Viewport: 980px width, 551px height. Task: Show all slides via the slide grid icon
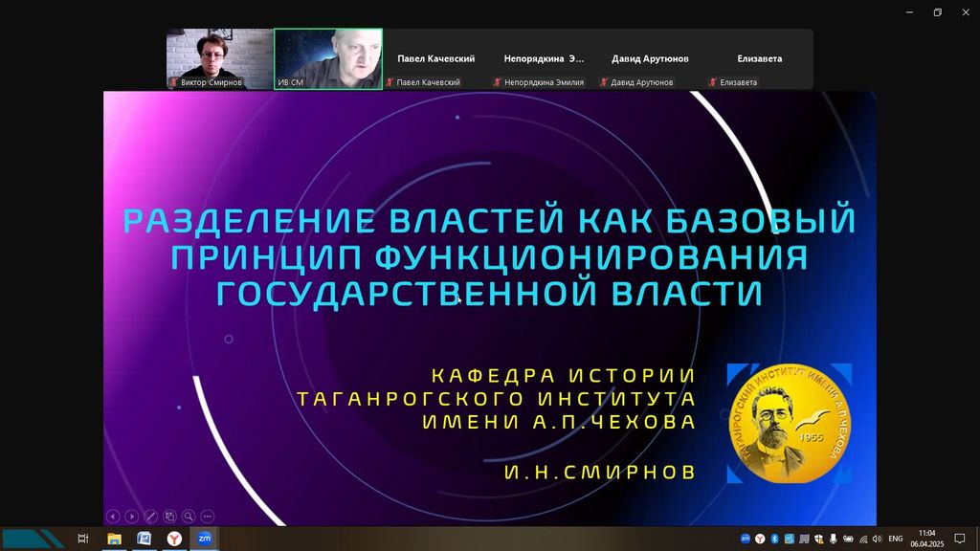point(169,517)
